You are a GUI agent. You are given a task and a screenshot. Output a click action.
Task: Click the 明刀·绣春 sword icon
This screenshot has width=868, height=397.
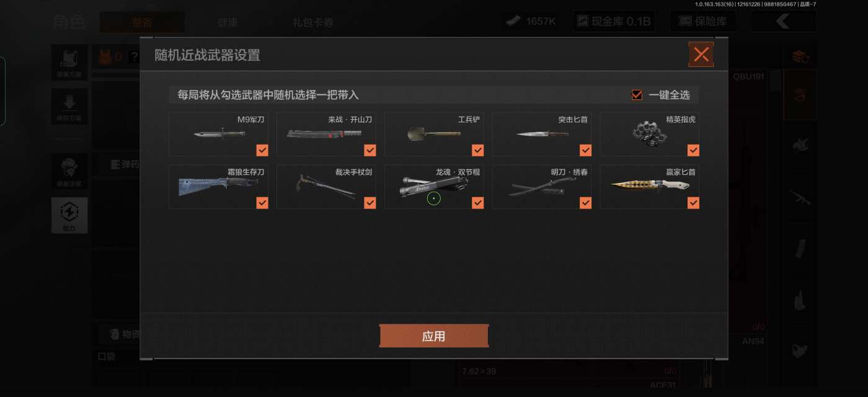point(539,187)
